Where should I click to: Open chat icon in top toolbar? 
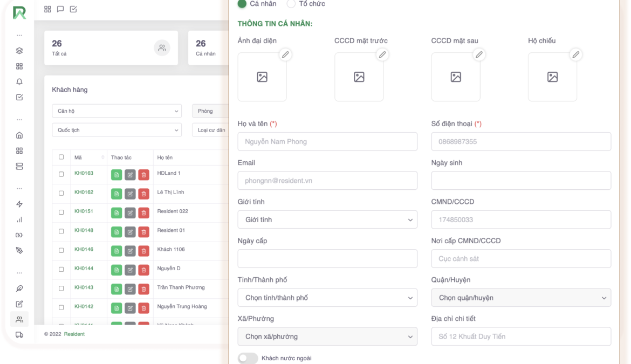(60, 9)
